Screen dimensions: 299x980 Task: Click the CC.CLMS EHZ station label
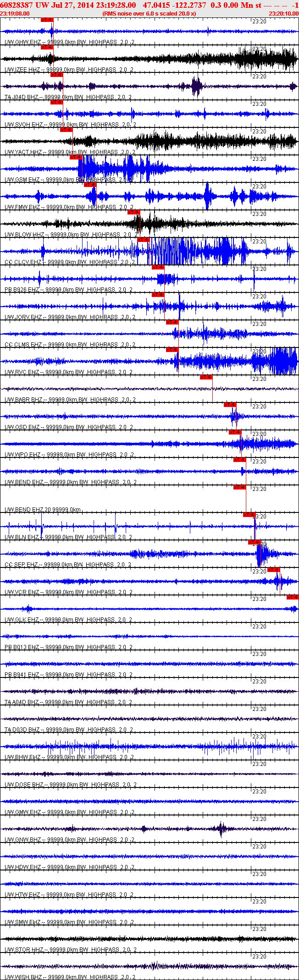point(70,345)
